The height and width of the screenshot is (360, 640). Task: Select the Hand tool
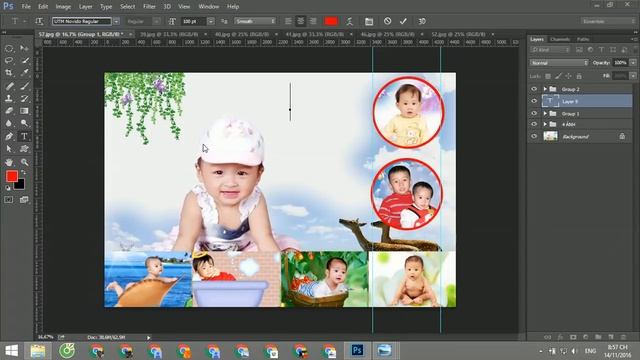point(9,162)
